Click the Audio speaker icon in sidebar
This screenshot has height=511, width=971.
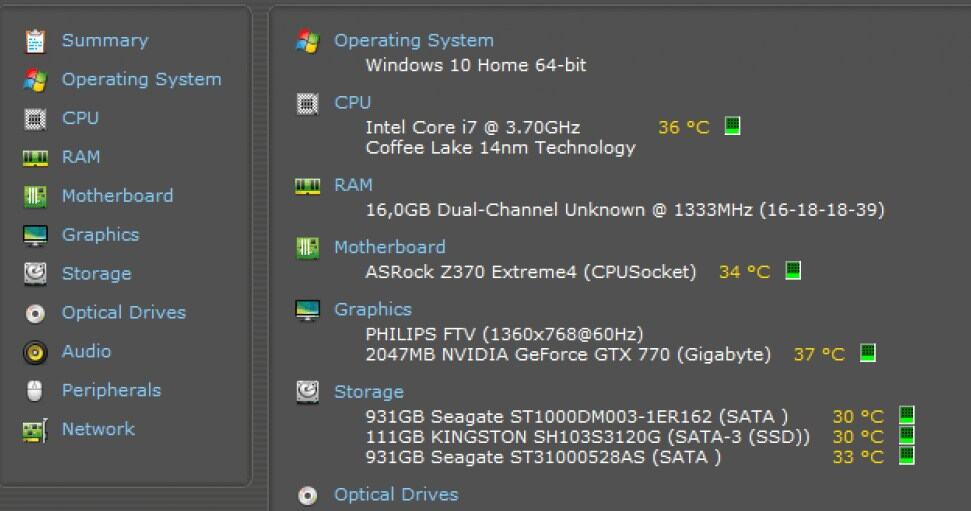pos(35,352)
